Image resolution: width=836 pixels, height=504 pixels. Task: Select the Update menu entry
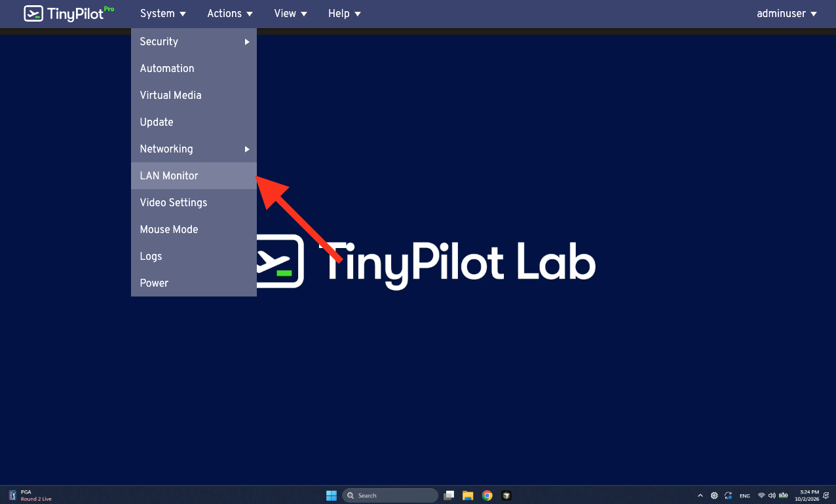click(x=194, y=122)
